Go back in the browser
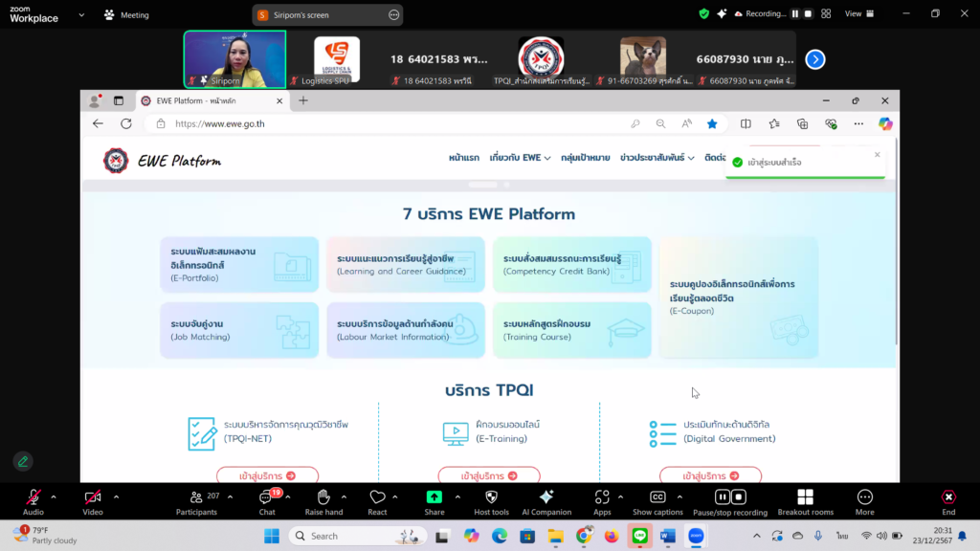 98,123
